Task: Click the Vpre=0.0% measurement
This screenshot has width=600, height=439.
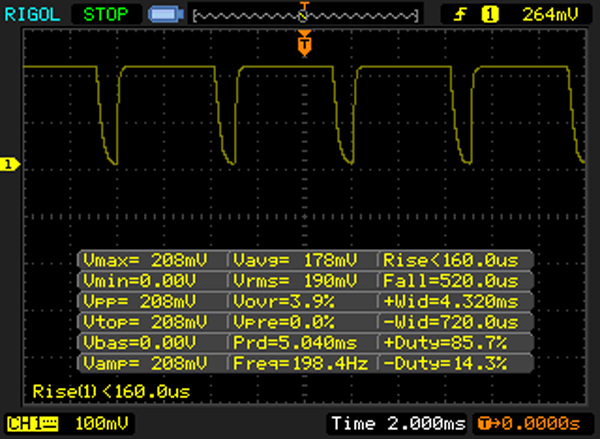Action: (284, 322)
